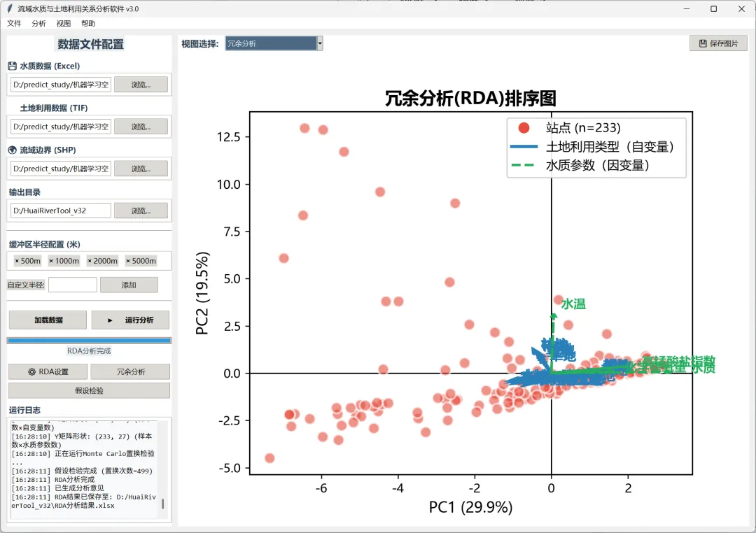Open the 视图 menu
This screenshot has height=533, width=756.
click(63, 23)
